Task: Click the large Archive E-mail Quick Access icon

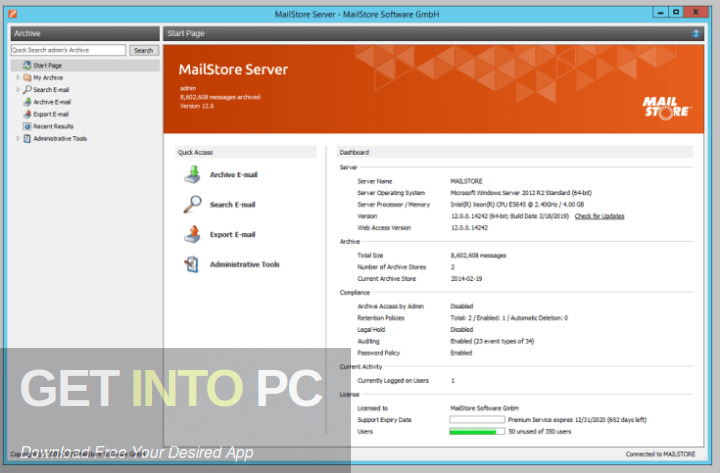Action: pyautogui.click(x=193, y=175)
